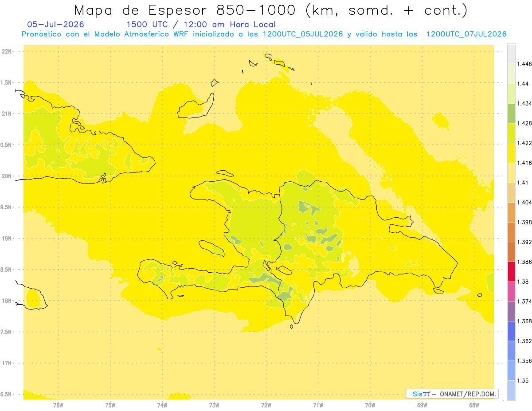Click the colorbar label "1.428"
The height and width of the screenshot is (411, 532).
click(x=524, y=123)
